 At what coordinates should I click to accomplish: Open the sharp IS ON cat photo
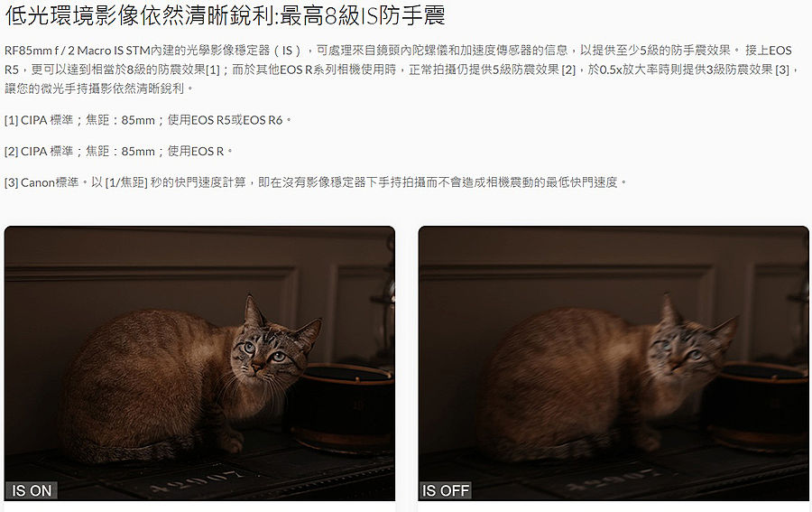click(199, 363)
